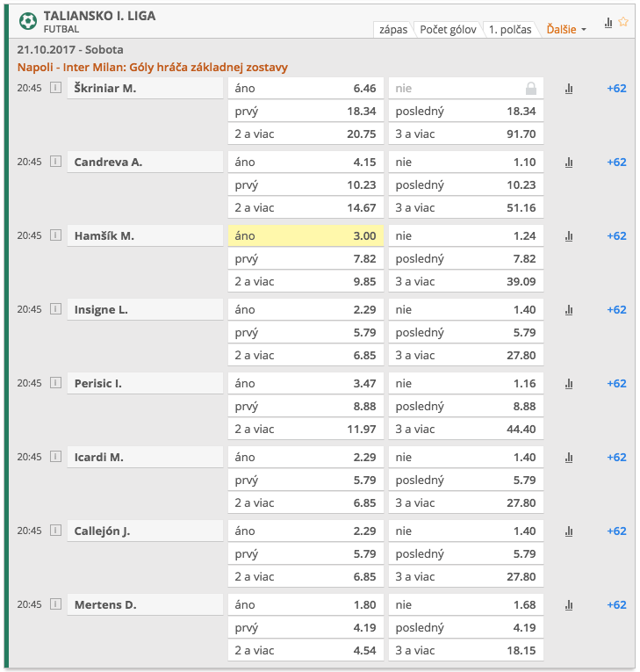The image size is (640, 672).
Task: Expand +62 more bets for Škriniar M.
Action: click(616, 88)
